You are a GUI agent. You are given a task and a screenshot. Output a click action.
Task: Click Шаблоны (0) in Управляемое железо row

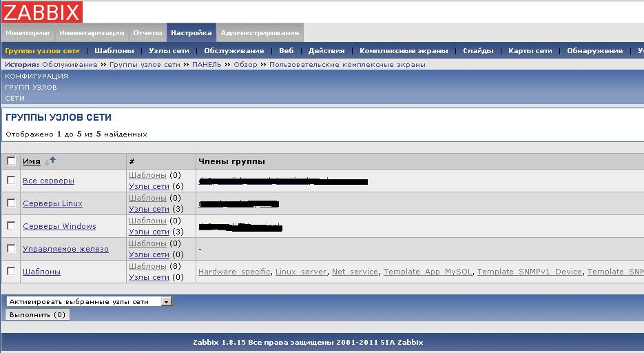point(147,243)
